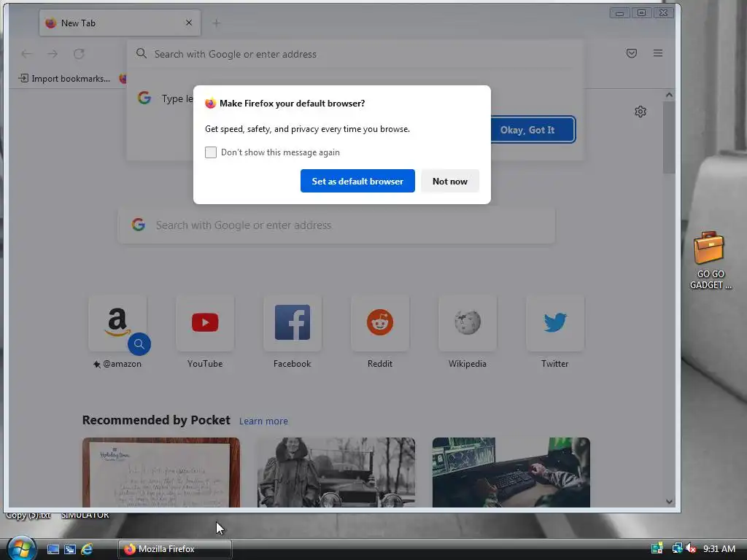Click the network tray icon
747x560 pixels.
point(677,548)
